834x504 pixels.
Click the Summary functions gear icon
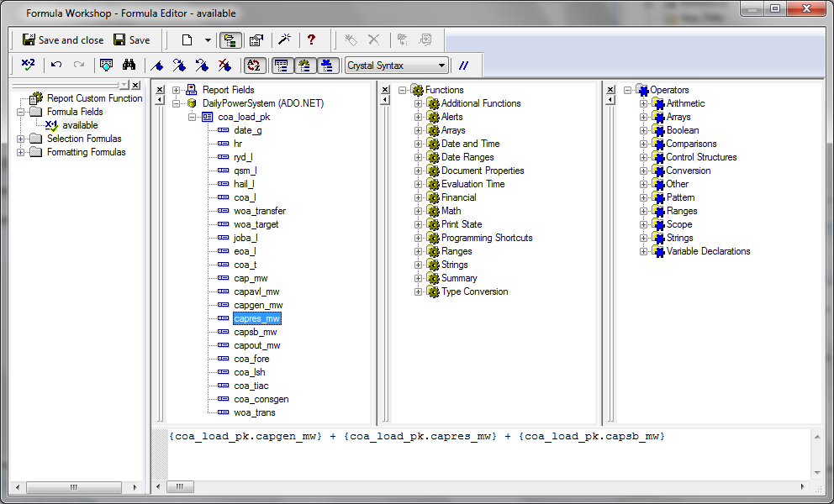(434, 278)
